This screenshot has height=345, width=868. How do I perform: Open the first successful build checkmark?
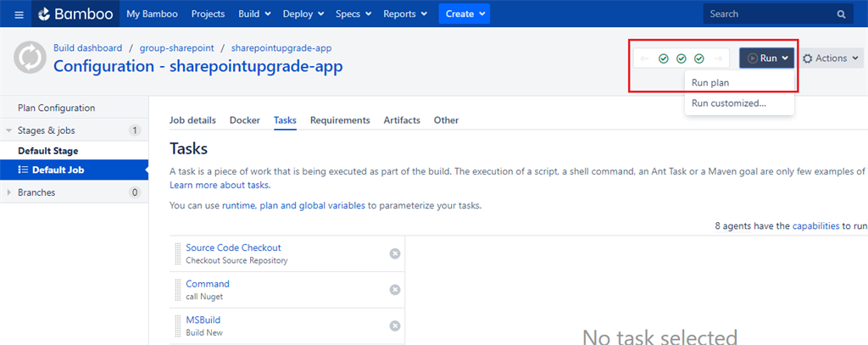[663, 58]
